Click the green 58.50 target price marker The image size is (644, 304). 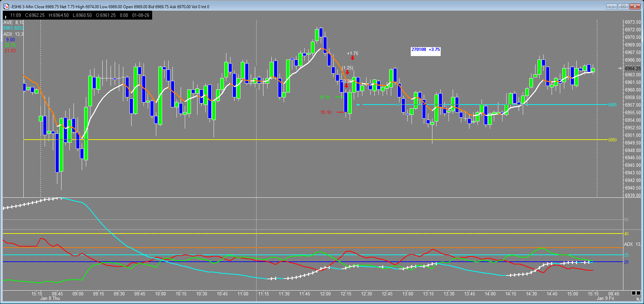(325, 97)
